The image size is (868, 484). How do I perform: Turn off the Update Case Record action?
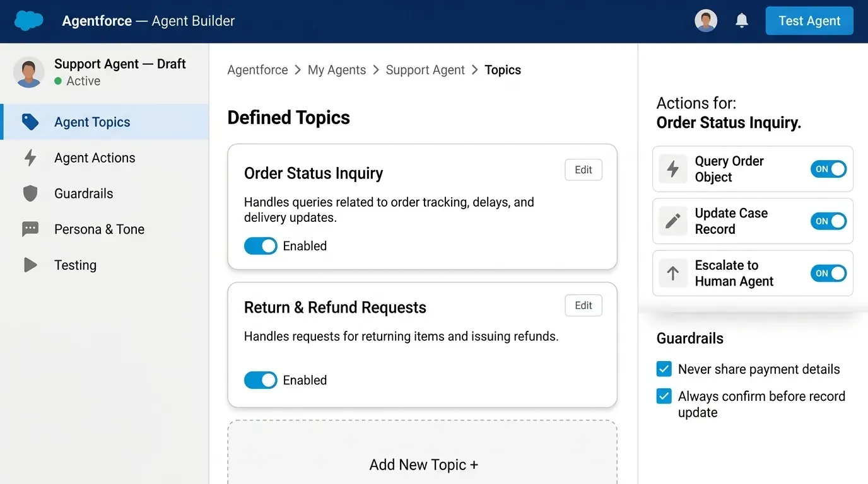coord(828,221)
